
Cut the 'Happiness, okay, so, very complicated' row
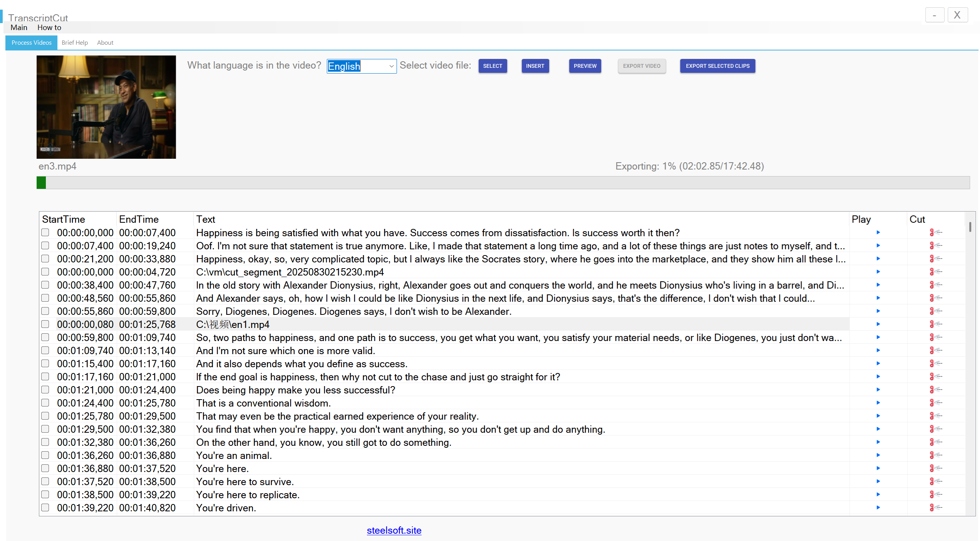point(936,259)
